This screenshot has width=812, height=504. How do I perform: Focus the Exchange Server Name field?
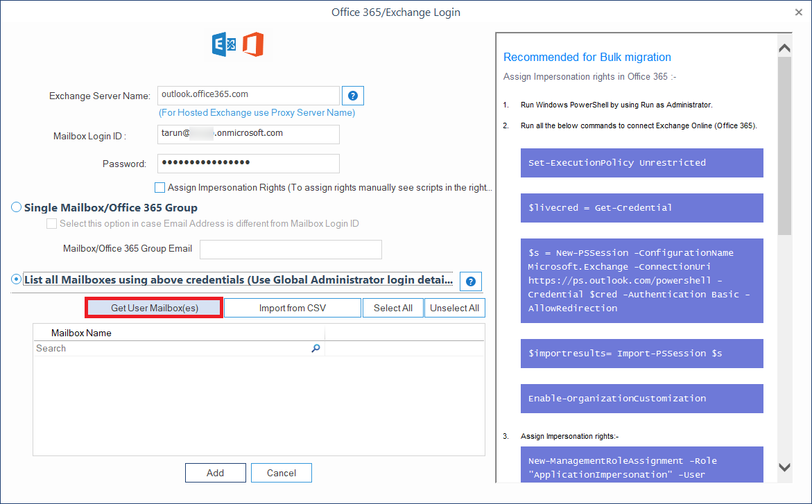pyautogui.click(x=248, y=96)
